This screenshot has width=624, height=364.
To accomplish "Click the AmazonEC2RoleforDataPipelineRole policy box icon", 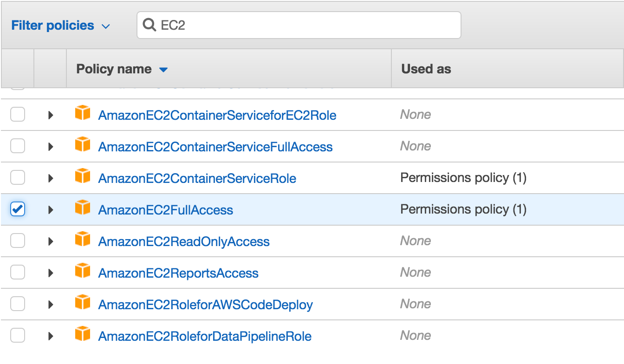I will tap(83, 334).
